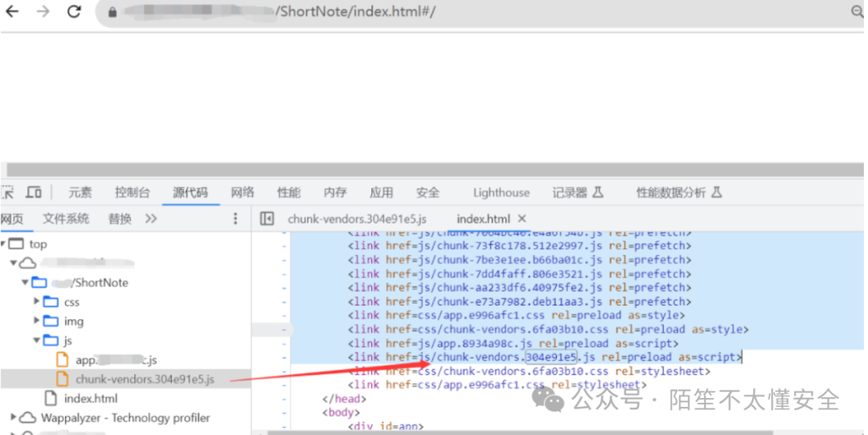Show more navigator tabs with » chevron
868x435 pixels.
151,219
